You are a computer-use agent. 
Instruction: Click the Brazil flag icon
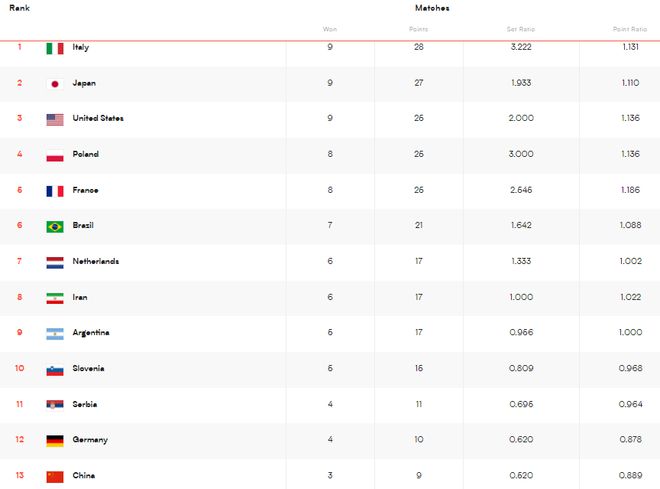(x=55, y=227)
